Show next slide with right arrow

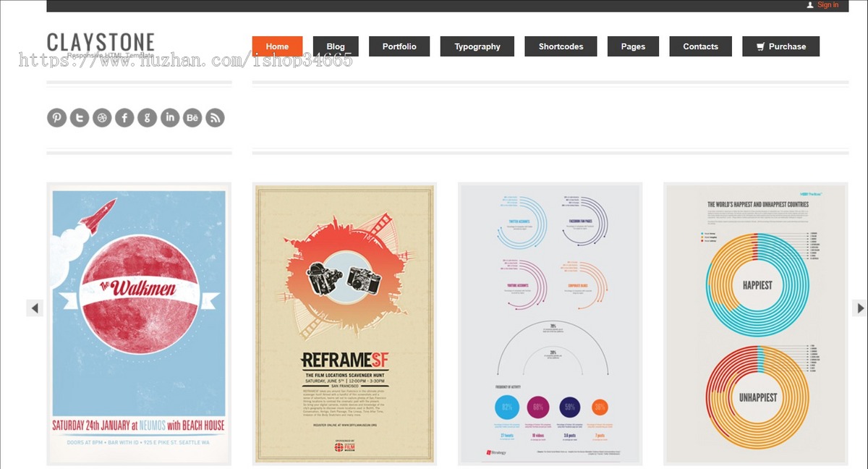point(859,308)
